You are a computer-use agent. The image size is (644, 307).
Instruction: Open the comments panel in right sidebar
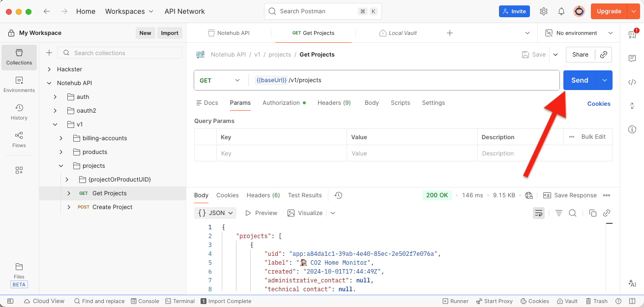point(632,58)
